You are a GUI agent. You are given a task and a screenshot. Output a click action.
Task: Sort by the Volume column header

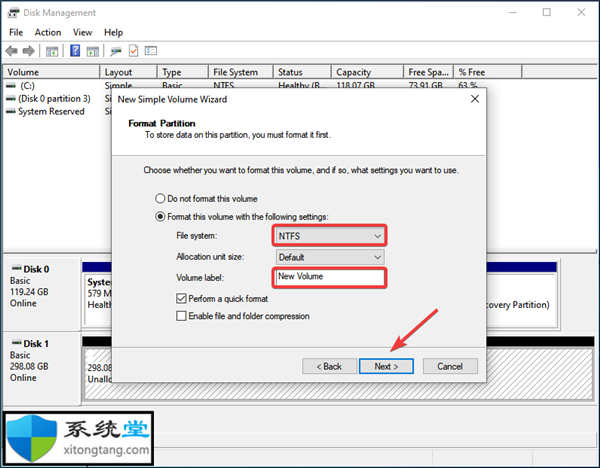pyautogui.click(x=51, y=72)
